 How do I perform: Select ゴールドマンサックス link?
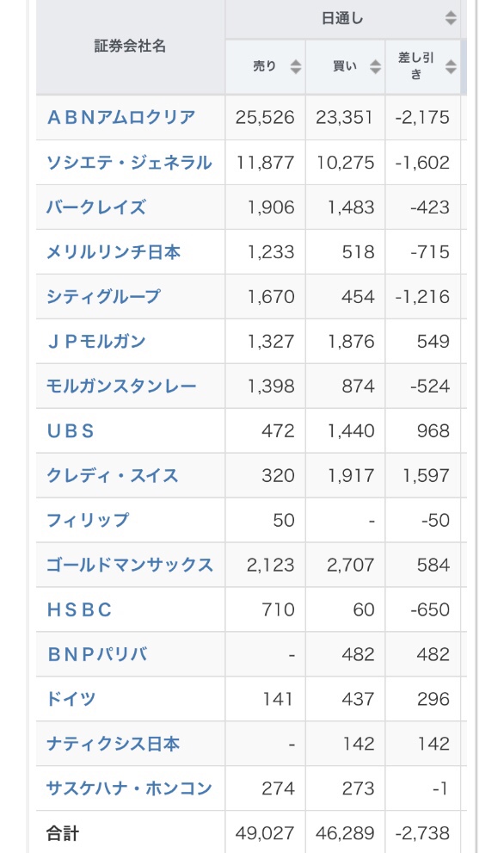pos(130,565)
